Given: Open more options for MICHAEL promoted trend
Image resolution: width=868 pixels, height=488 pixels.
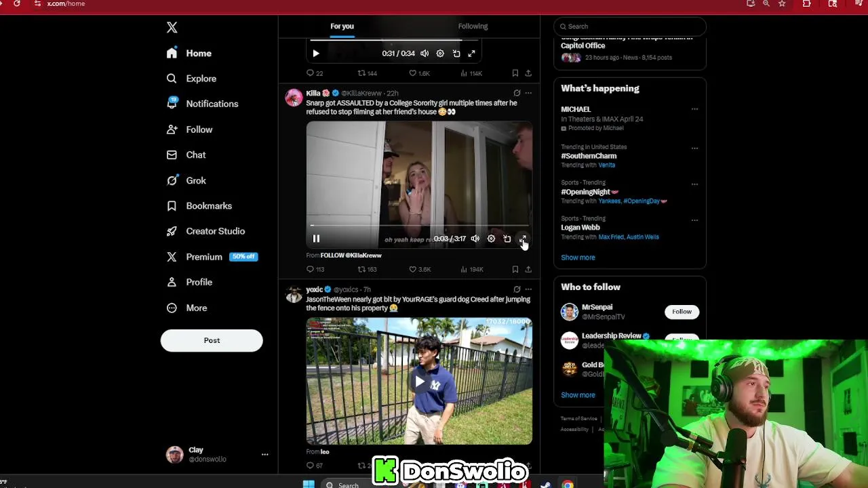Looking at the screenshot, I should [694, 109].
